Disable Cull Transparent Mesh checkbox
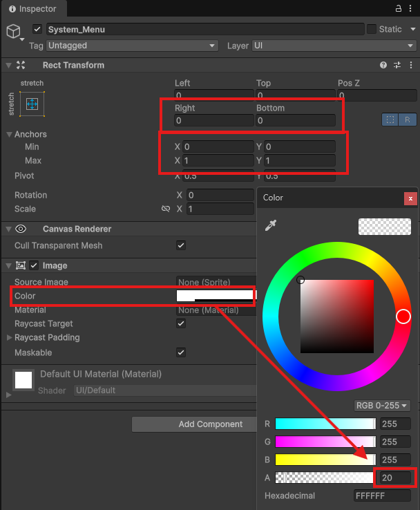Viewport: 420px width, 510px height. tap(181, 245)
